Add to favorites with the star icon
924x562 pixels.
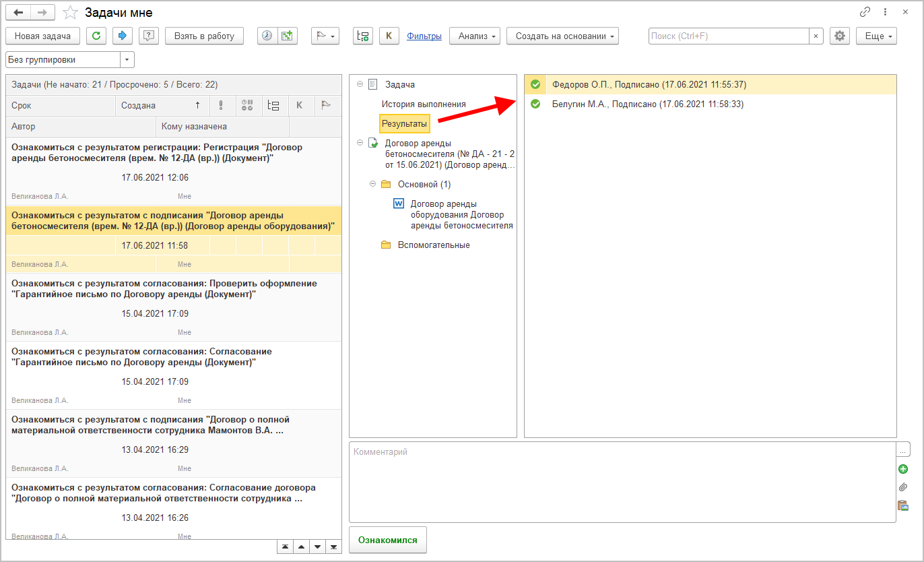(69, 13)
